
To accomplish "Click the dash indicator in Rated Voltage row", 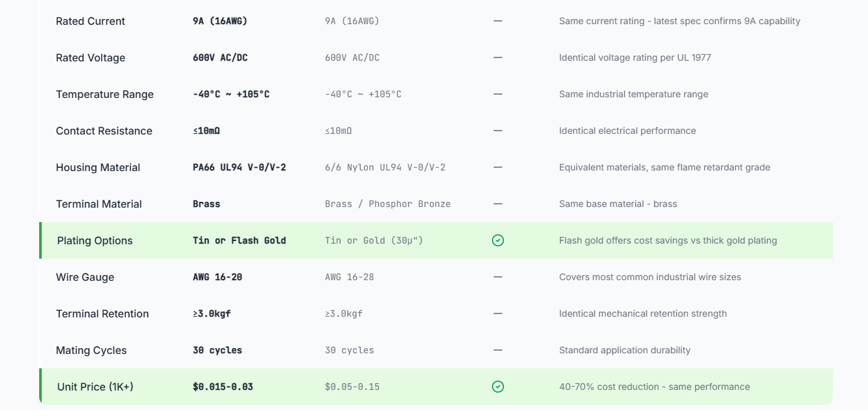I will [x=498, y=57].
